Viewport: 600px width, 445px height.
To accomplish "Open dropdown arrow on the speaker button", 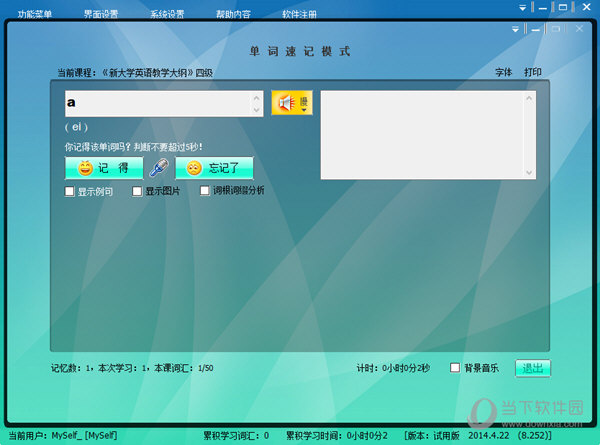I will point(304,110).
